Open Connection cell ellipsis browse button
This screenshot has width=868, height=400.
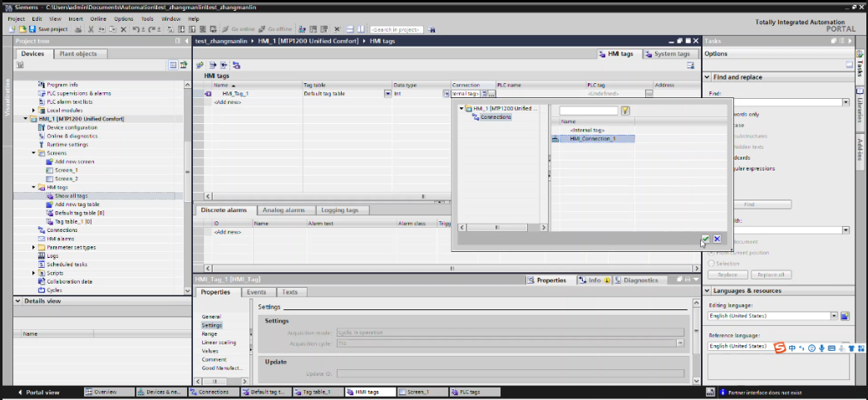click(x=491, y=94)
